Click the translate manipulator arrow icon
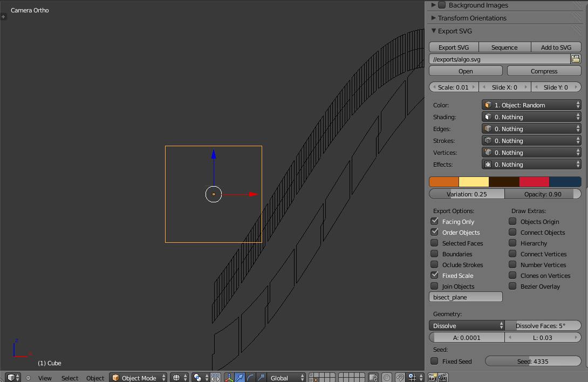Viewport: 588px width, 382px height. pos(240,378)
